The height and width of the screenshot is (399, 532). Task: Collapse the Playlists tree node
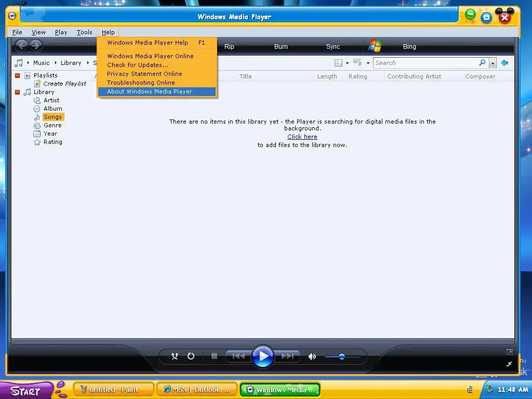coord(17,75)
